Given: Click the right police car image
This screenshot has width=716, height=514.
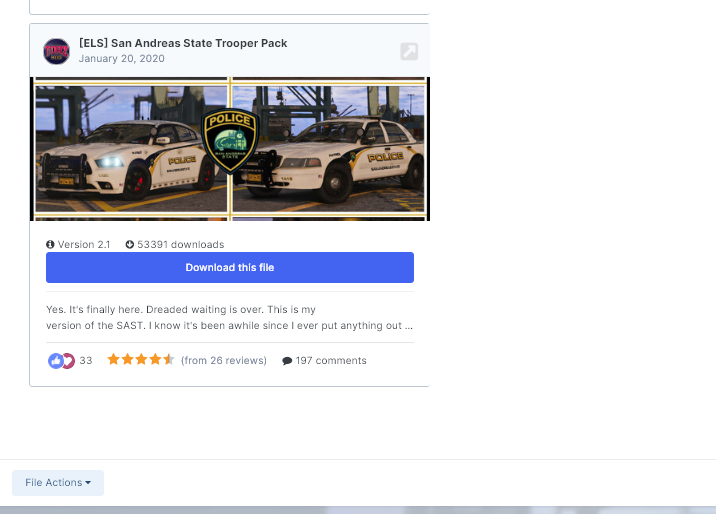Looking at the screenshot, I should [328, 149].
